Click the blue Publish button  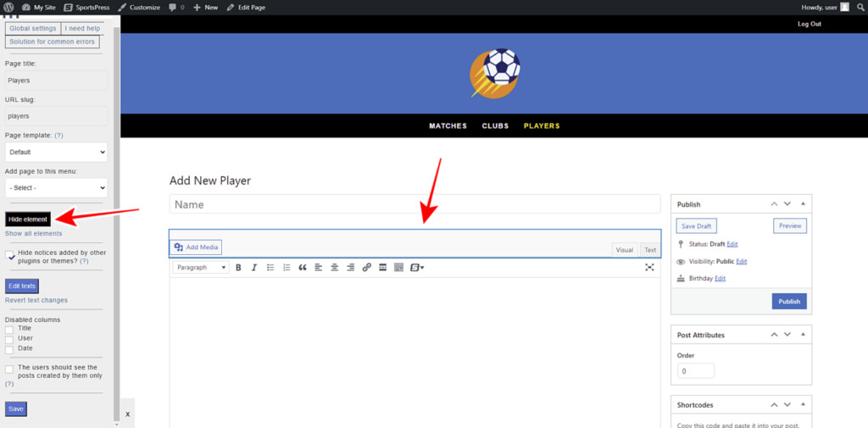789,301
